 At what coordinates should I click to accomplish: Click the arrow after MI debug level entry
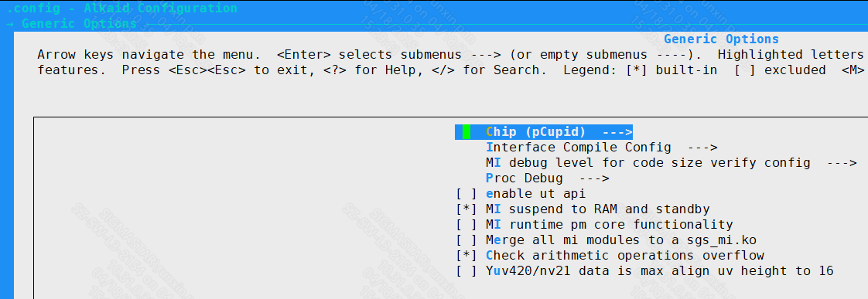point(842,163)
